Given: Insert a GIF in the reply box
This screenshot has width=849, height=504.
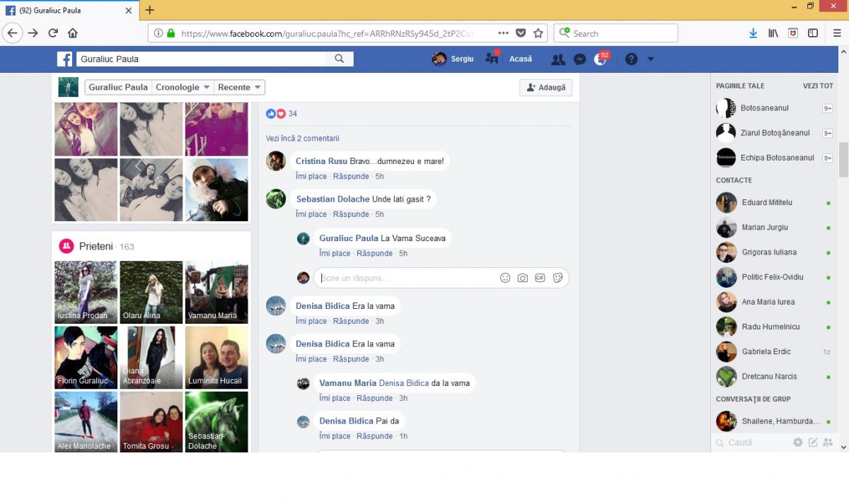Looking at the screenshot, I should [540, 278].
